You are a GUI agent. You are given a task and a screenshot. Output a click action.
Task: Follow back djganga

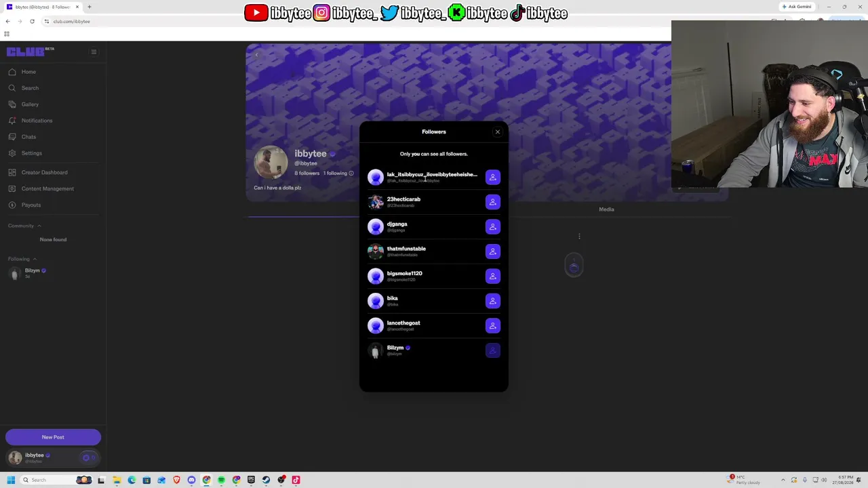point(493,227)
